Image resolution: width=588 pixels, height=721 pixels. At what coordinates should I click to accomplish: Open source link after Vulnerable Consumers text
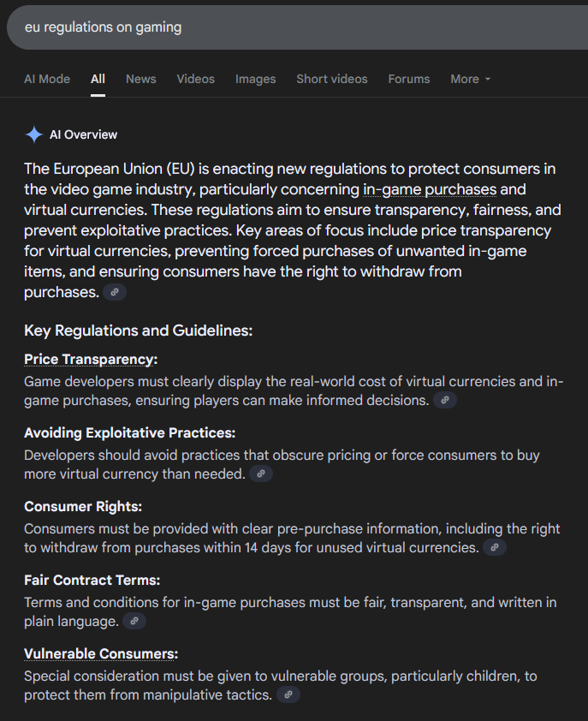tap(288, 694)
